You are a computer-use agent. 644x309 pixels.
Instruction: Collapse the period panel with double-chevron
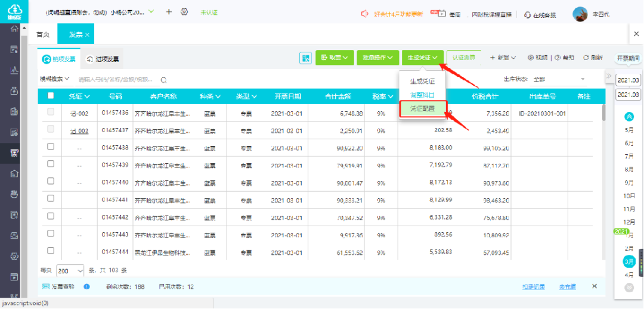coord(609,77)
